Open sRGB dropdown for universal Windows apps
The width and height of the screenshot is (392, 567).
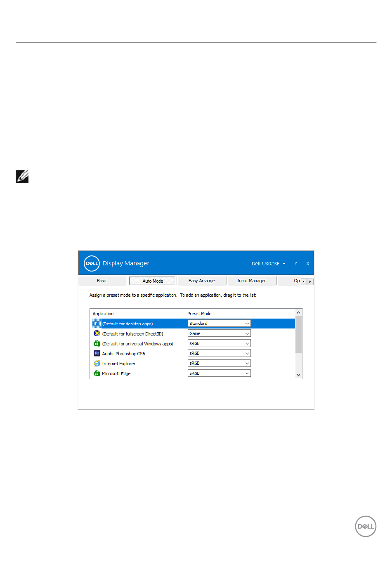[219, 343]
